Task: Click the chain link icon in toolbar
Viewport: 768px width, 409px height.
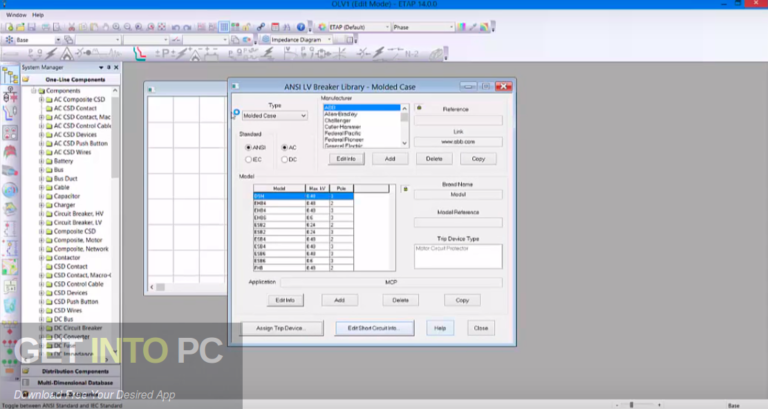Action: click(261, 27)
